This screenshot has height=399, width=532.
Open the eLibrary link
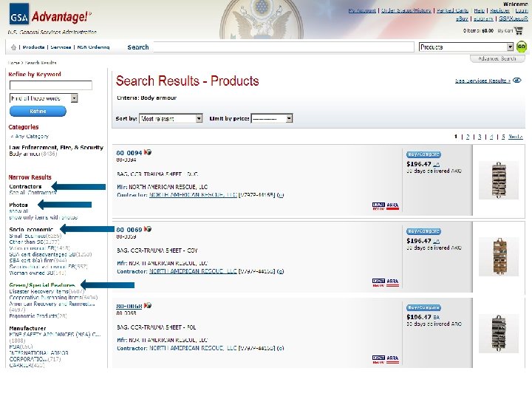pos(483,18)
